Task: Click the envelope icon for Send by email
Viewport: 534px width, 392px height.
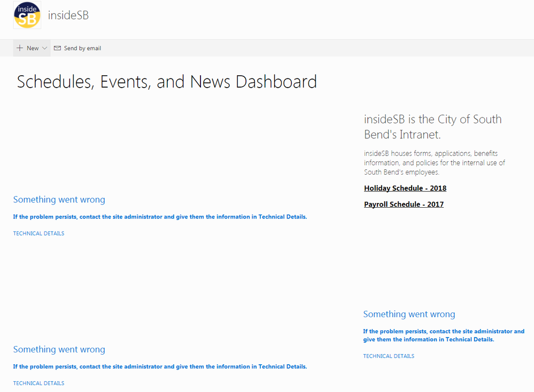Action: point(57,48)
